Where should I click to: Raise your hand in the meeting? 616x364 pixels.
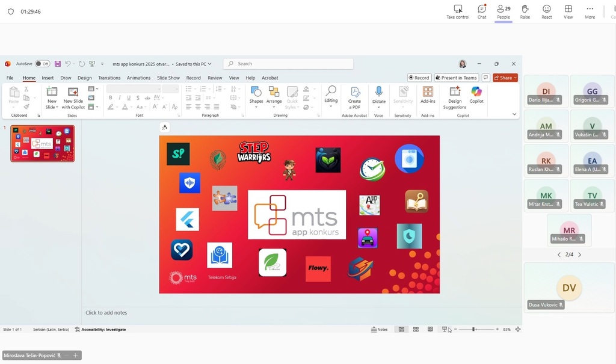tap(525, 10)
